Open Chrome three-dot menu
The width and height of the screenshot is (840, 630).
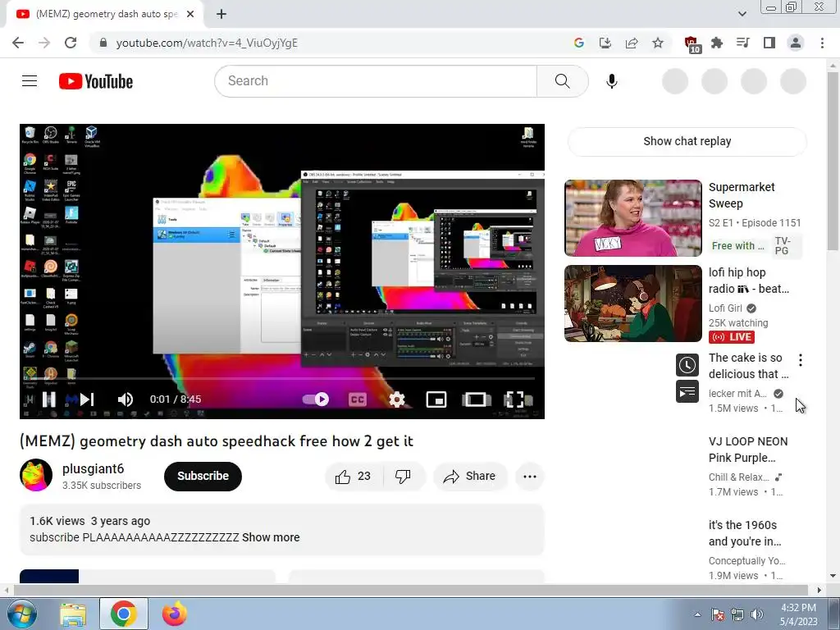click(822, 43)
